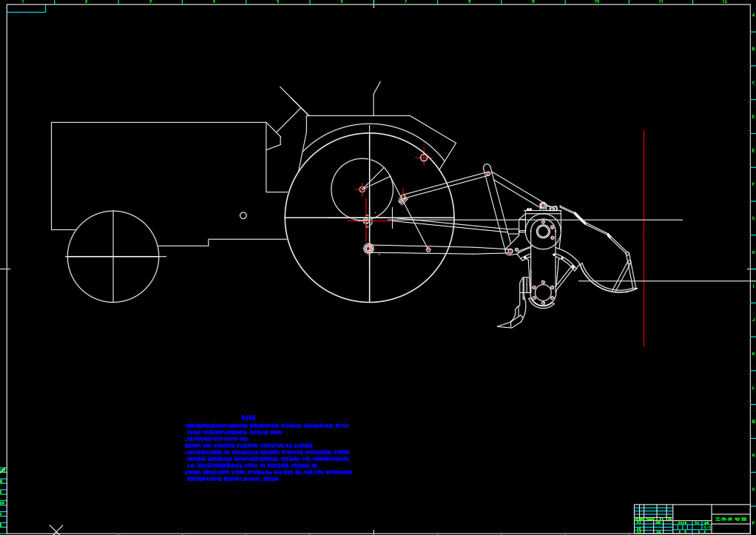Click the cyan box in the top-left corner

click(26, 8)
